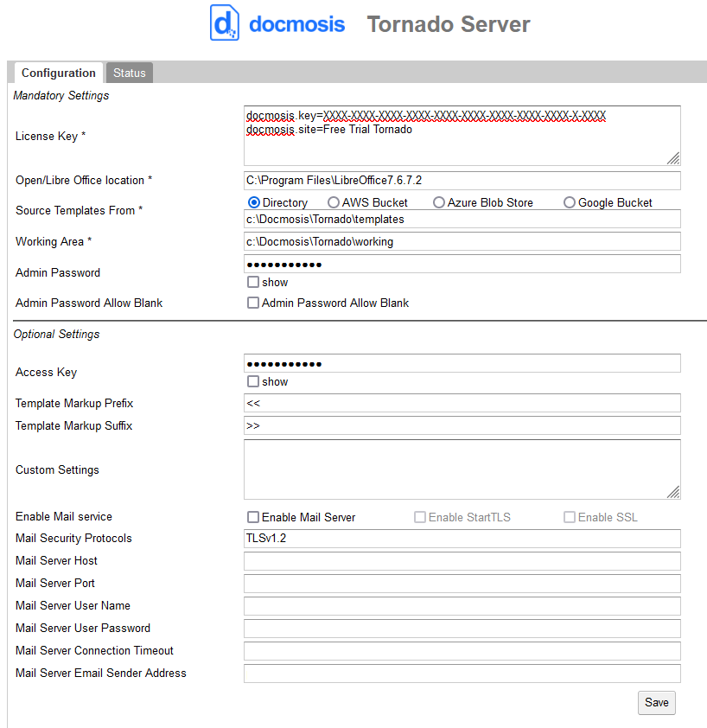The image size is (707, 728).
Task: Save the configuration
Action: point(656,703)
